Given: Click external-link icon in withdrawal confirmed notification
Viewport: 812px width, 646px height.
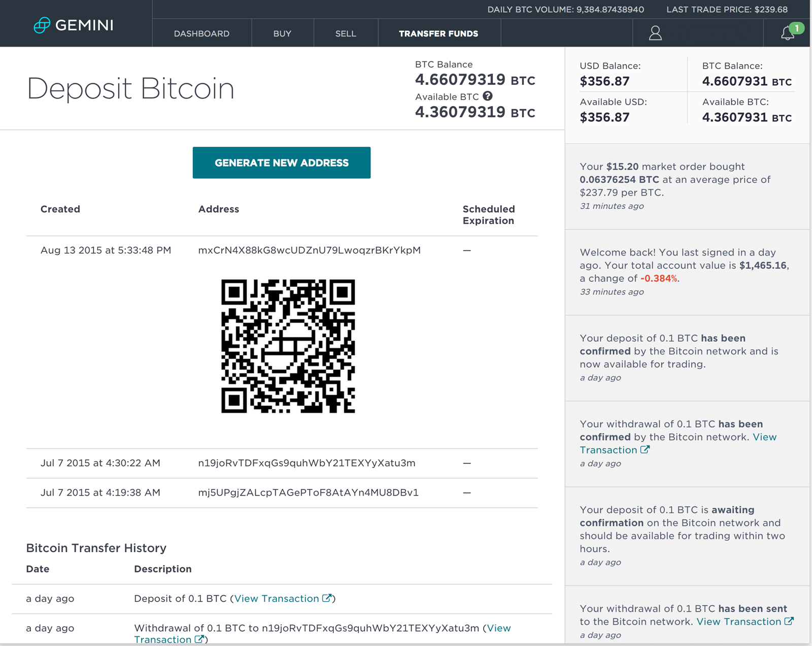Looking at the screenshot, I should (x=645, y=449).
